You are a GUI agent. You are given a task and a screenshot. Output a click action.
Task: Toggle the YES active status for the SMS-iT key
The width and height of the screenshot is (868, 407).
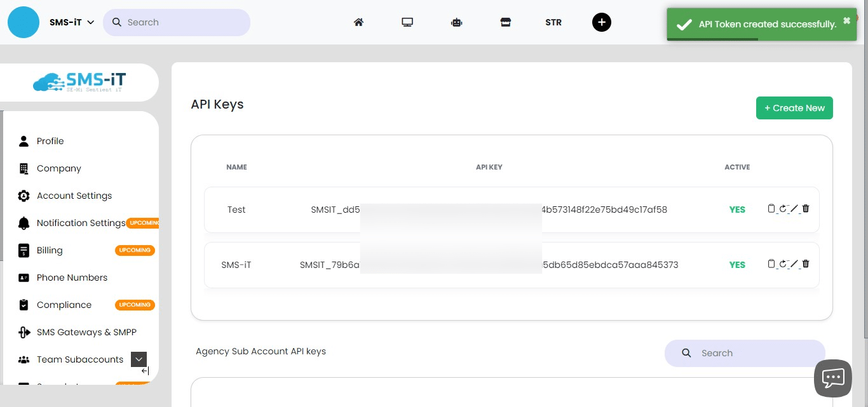pyautogui.click(x=736, y=264)
